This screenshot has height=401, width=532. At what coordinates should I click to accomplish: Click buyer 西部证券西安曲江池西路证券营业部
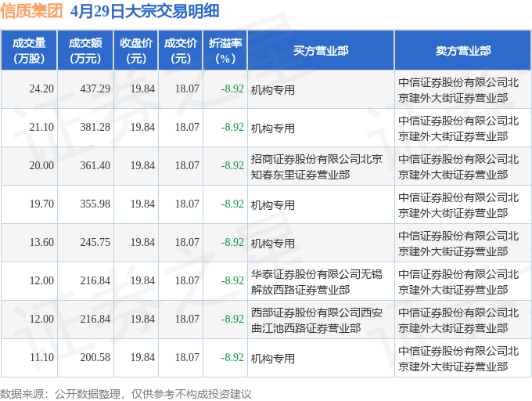(x=317, y=320)
